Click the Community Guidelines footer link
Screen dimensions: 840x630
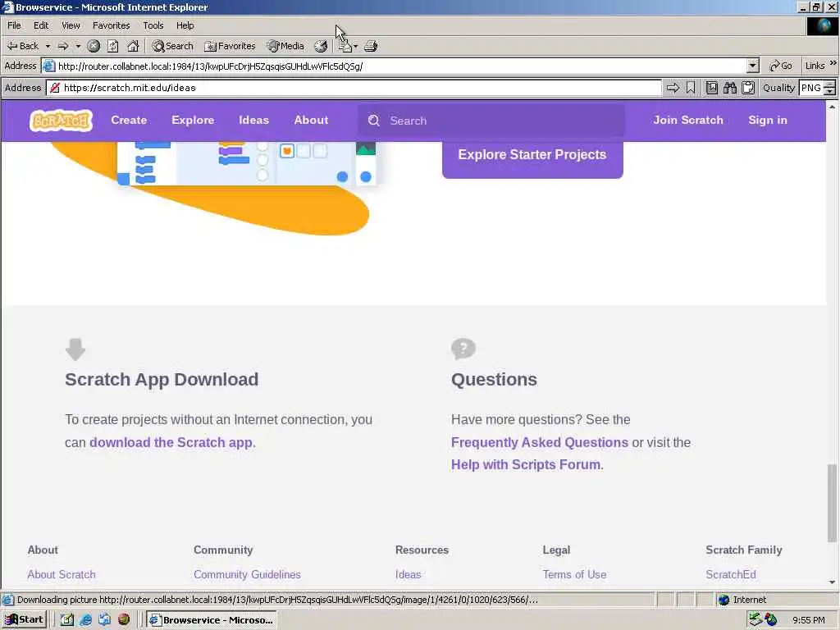(x=247, y=574)
